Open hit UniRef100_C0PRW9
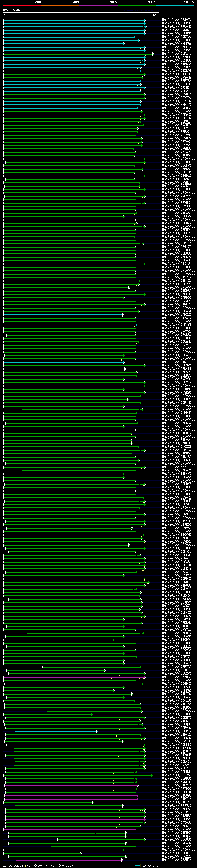 (177, 23)
